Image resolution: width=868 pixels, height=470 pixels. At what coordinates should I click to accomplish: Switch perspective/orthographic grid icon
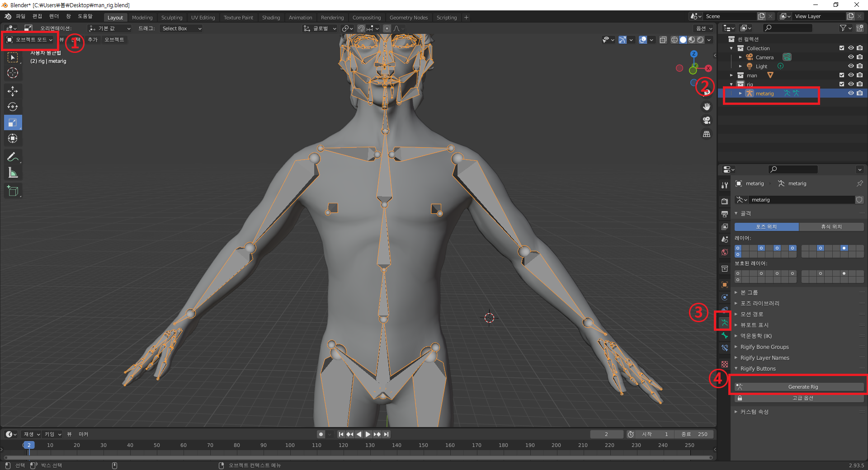coord(707,134)
